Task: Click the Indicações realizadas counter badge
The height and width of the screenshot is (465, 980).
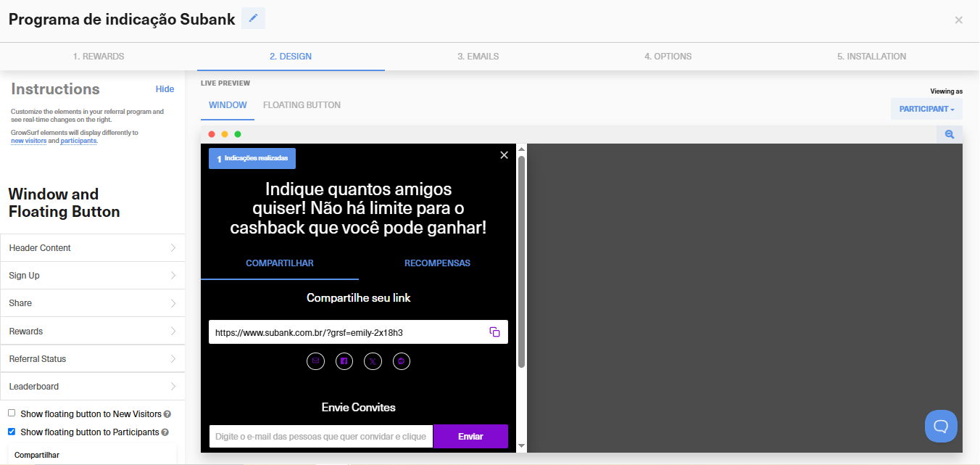Action: (252, 158)
